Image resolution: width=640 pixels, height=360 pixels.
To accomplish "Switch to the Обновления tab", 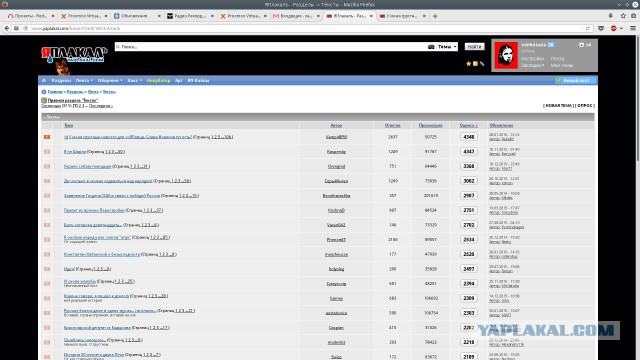I will click(137, 16).
